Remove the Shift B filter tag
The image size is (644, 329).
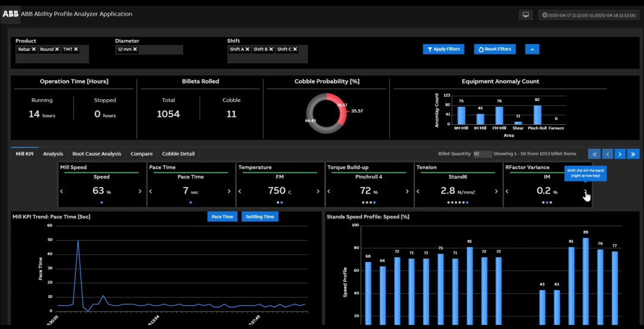coord(271,50)
